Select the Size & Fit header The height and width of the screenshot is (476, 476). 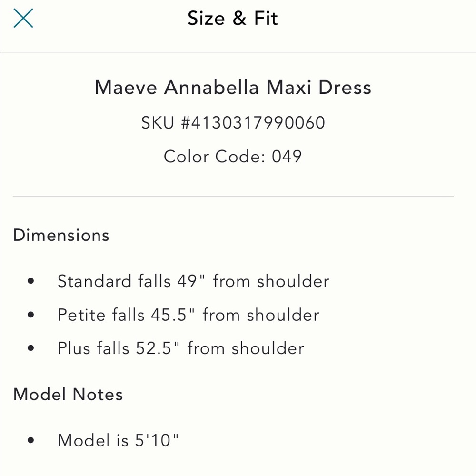point(233,18)
